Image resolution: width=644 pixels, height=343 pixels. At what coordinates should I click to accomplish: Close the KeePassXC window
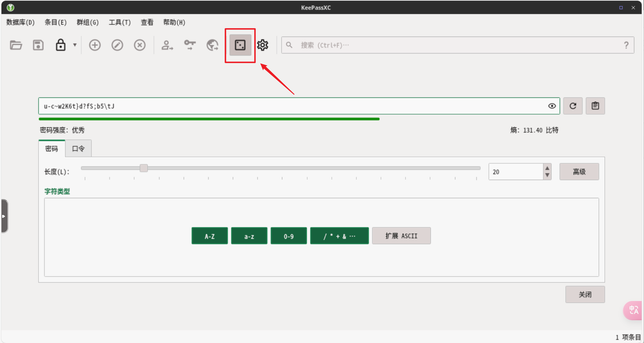click(x=633, y=7)
